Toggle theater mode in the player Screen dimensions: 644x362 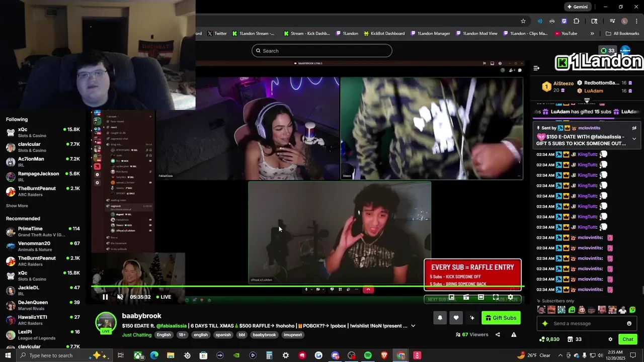(481, 297)
